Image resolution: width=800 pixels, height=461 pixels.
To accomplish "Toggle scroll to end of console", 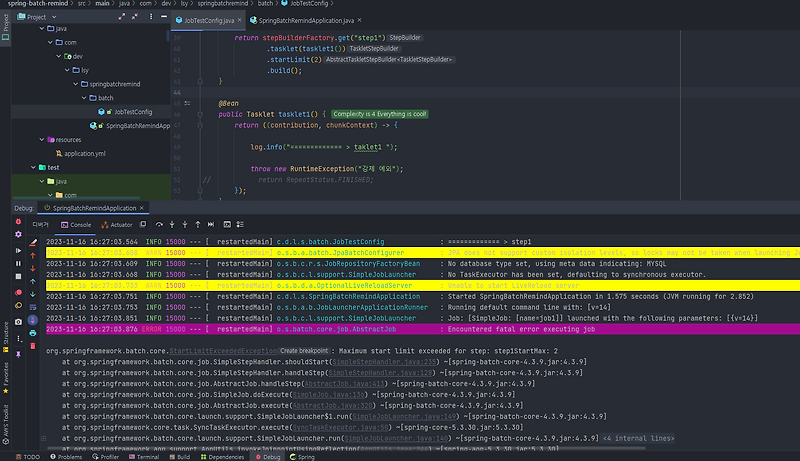I will (33, 320).
